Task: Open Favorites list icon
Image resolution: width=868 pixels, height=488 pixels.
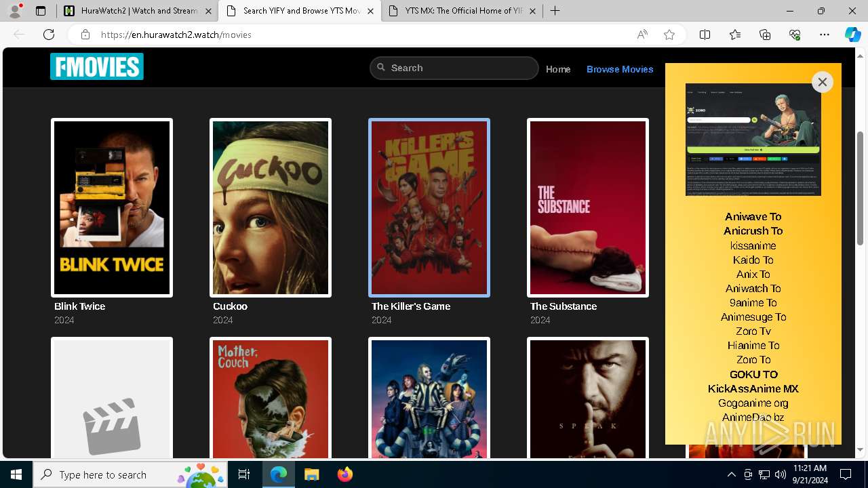Action: tap(735, 35)
